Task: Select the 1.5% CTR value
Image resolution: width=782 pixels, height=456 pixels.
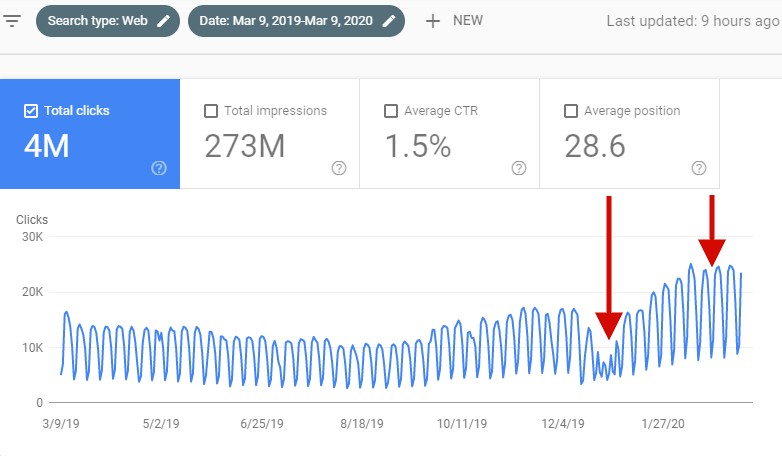Action: [x=418, y=146]
